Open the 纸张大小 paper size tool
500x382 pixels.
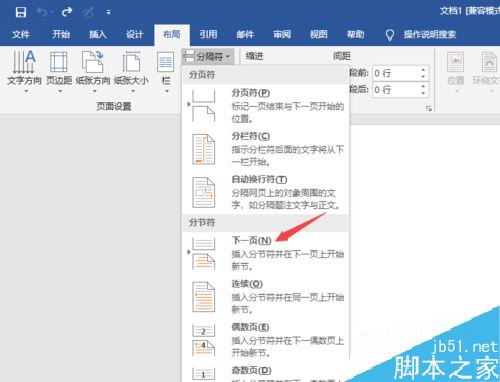click(131, 68)
